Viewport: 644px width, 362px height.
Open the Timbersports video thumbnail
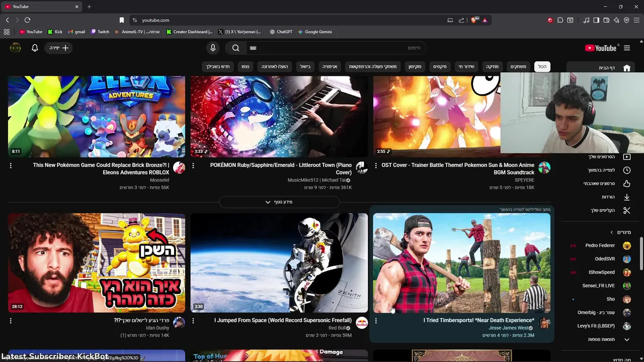[x=461, y=263]
